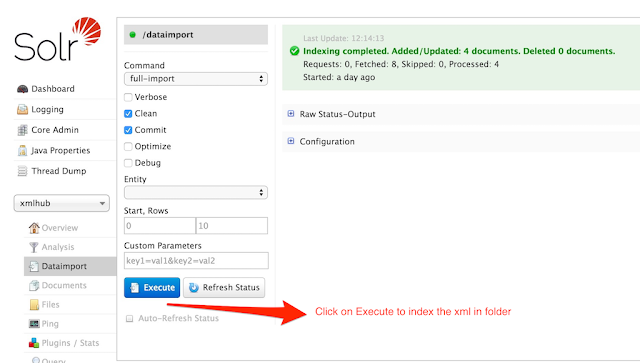Toggle the Auto-Refresh Status checkbox
The height and width of the screenshot is (363, 640).
tap(129, 318)
